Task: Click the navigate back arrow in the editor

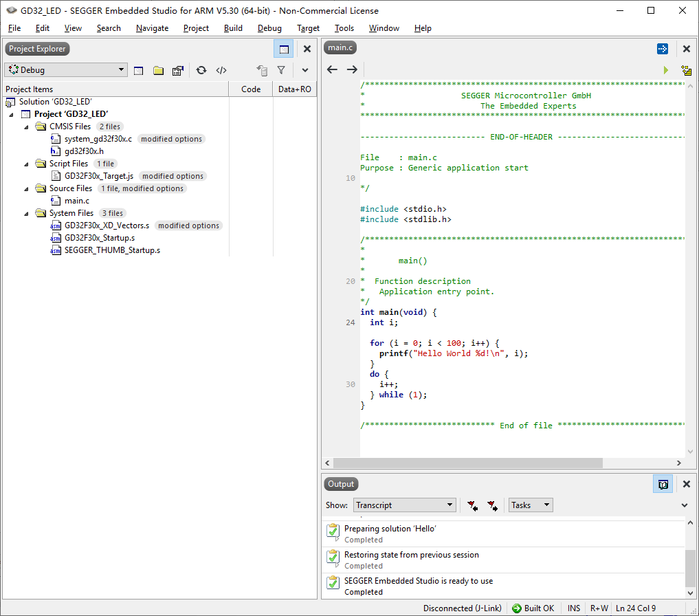Action: (332, 69)
